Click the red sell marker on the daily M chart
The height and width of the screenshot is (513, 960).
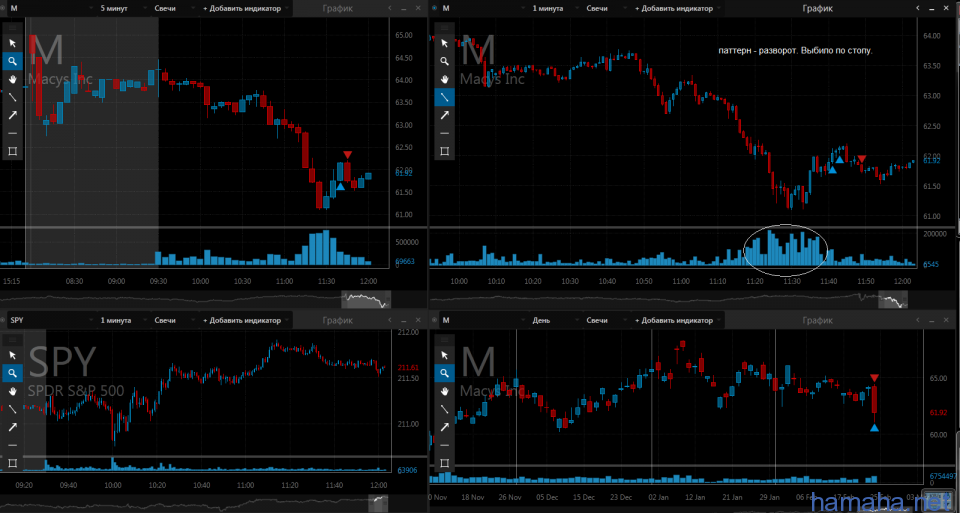coord(874,378)
